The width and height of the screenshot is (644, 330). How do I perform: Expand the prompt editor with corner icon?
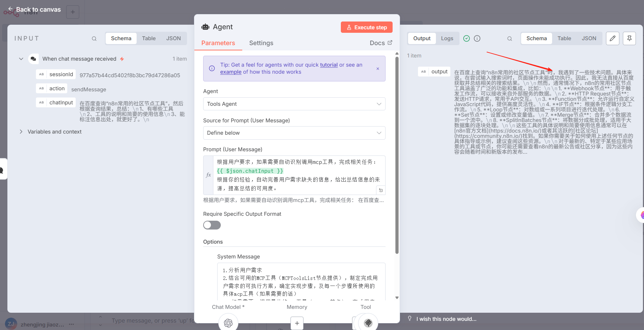tap(381, 190)
